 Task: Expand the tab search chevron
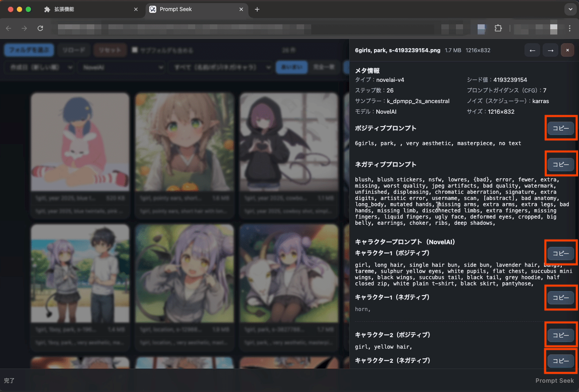coord(569,9)
